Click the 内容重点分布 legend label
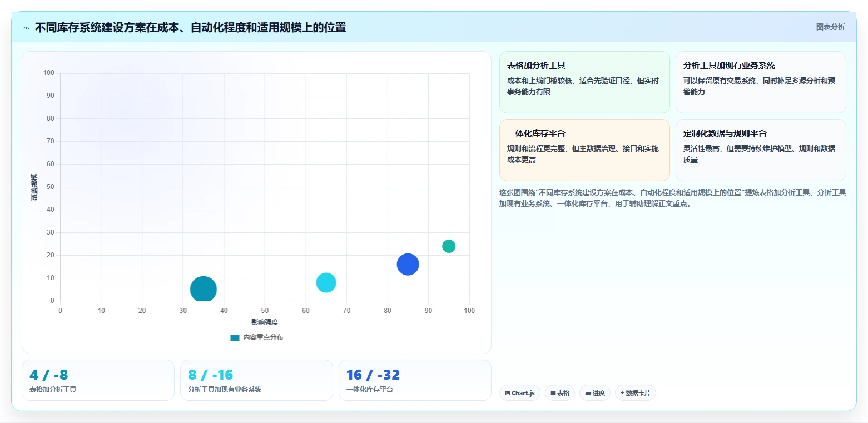Image resolution: width=868 pixels, height=423 pixels. tap(263, 337)
